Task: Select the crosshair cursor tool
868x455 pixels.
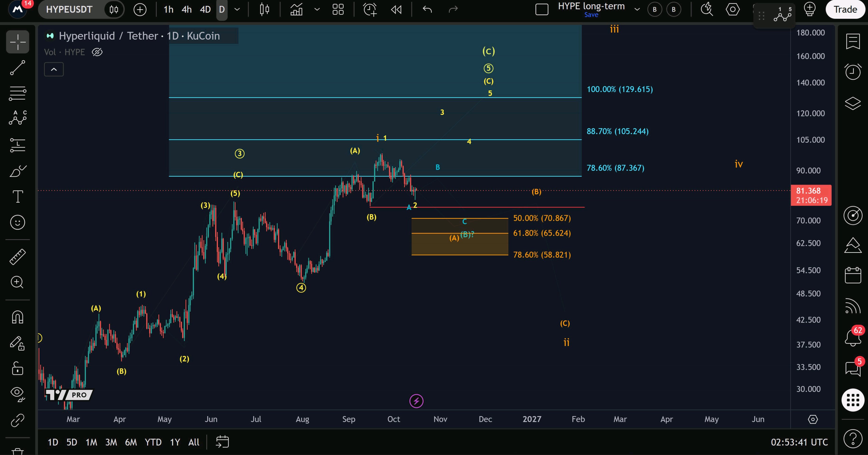Action: point(18,42)
